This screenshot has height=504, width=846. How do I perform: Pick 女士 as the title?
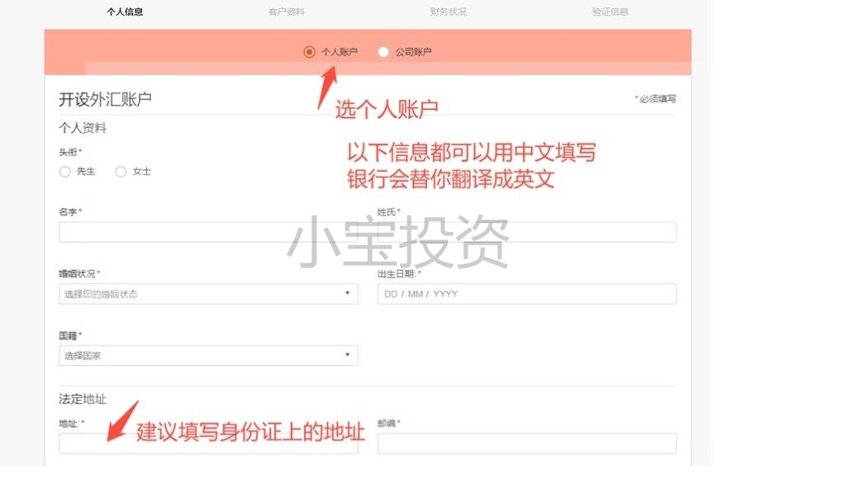point(121,172)
